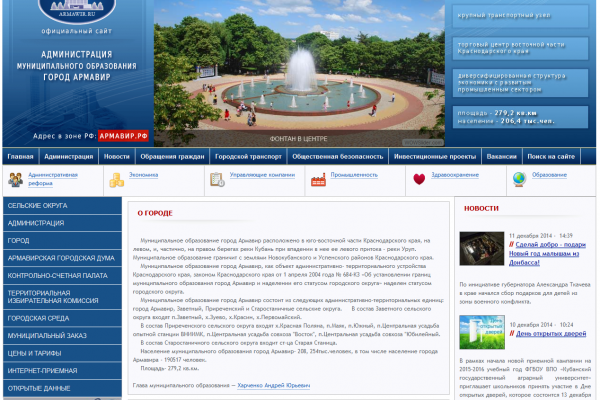This screenshot has width=600, height=400.
Task: Click the НОВОСТИ section heading
Action: tap(481, 209)
